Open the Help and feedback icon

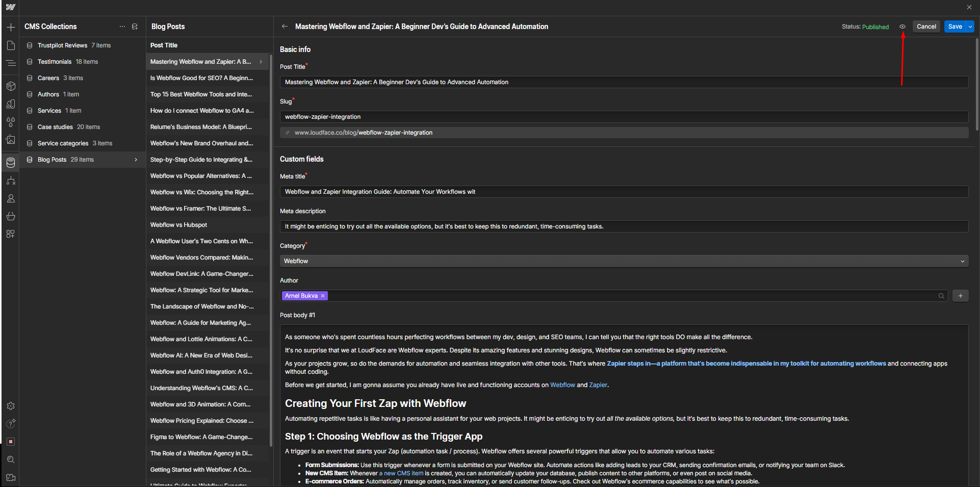(x=11, y=423)
